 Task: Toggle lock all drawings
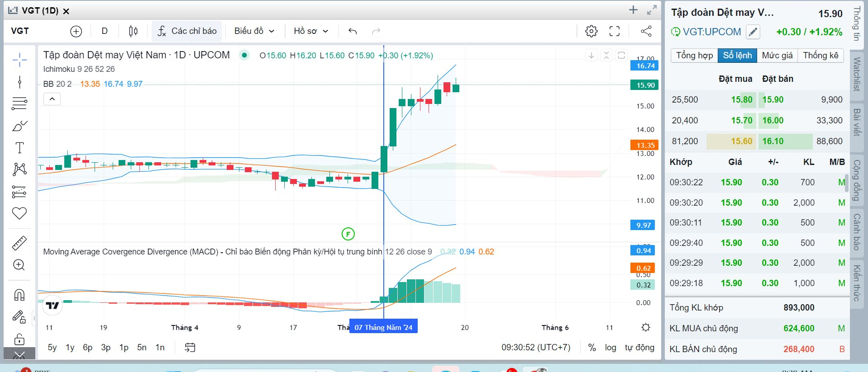19,339
